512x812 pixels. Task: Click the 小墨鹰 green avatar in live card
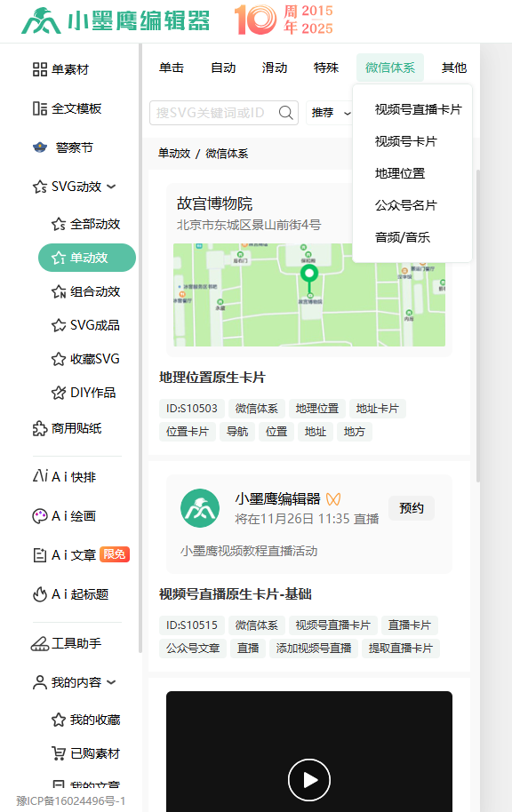tap(200, 508)
